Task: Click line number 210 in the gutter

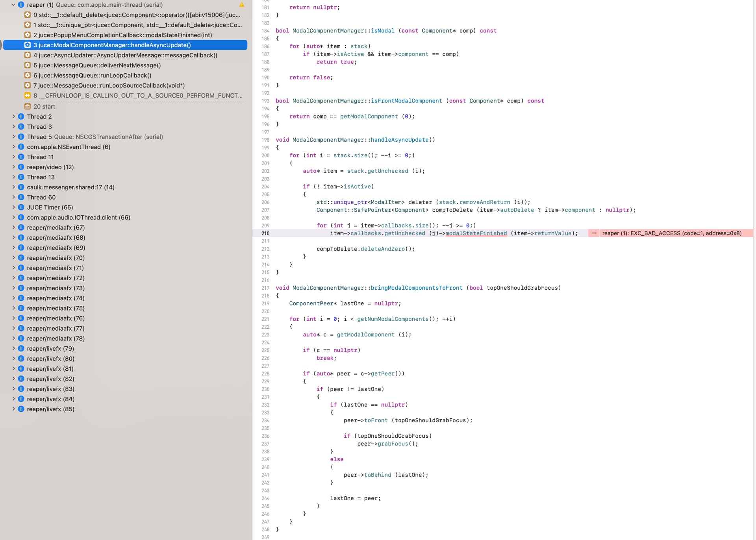Action: click(265, 233)
